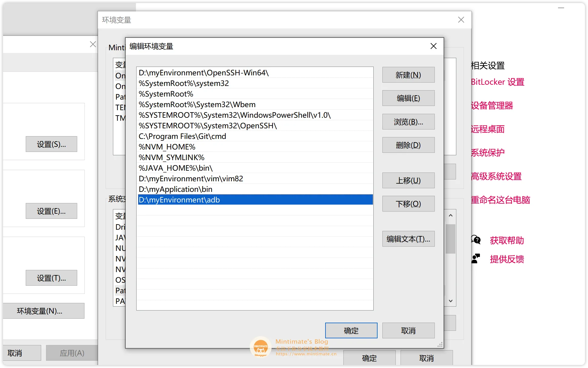Click 下移(O) to move path down

coord(408,204)
